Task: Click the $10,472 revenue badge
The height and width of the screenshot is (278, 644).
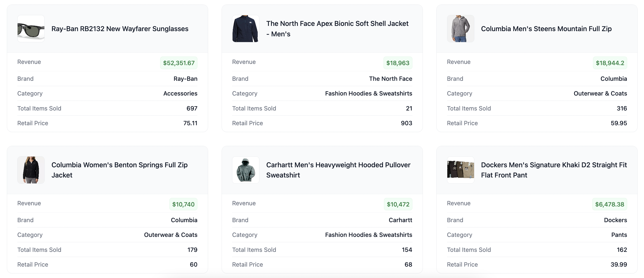Action: point(398,204)
